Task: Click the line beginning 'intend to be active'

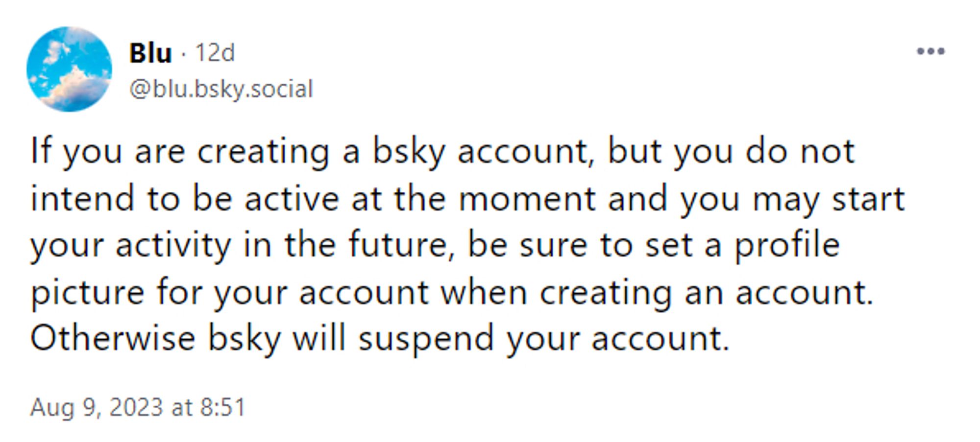Action: pyautogui.click(x=467, y=199)
